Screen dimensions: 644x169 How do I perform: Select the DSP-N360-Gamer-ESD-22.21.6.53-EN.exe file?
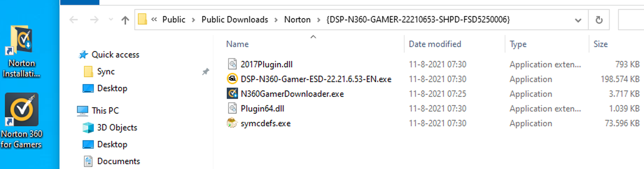click(316, 79)
